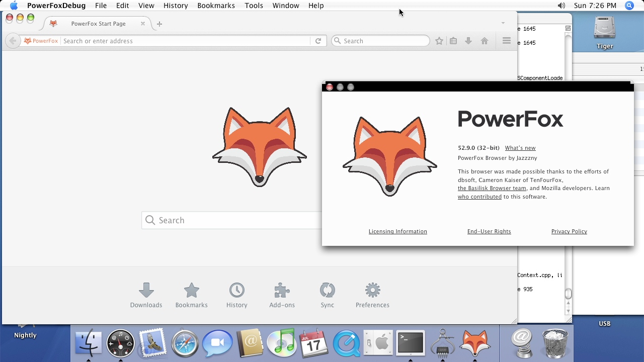Close the PowerFox Start Page tab

click(143, 24)
